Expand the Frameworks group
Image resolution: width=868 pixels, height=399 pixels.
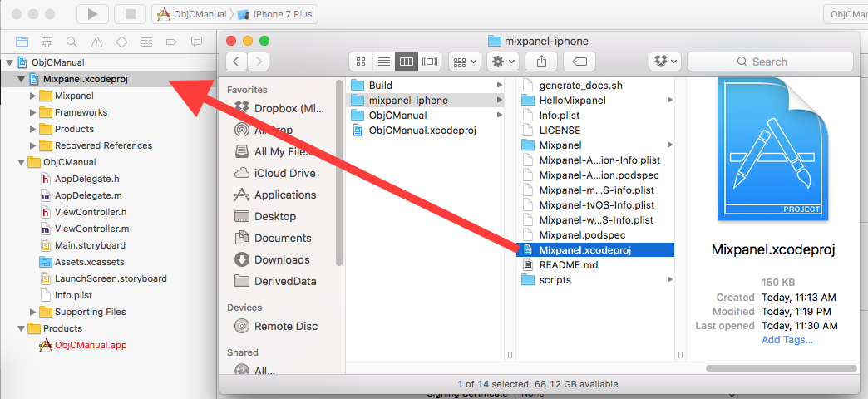click(x=33, y=112)
